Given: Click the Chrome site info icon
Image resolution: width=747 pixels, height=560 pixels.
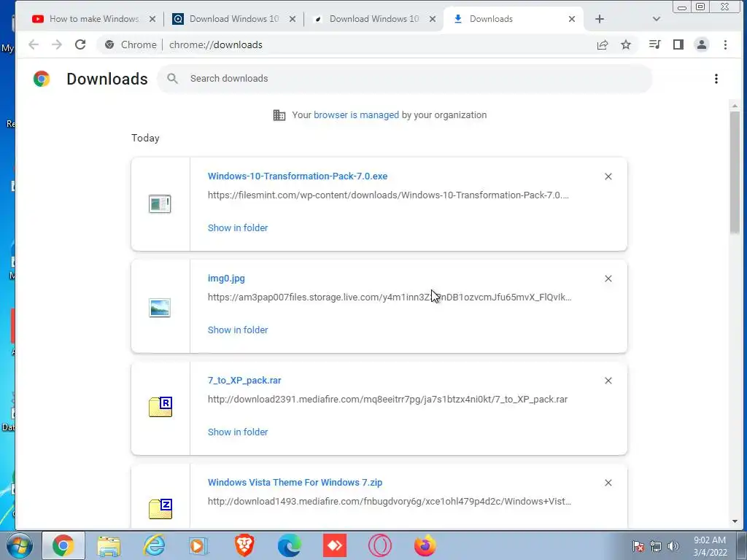Looking at the screenshot, I should (x=109, y=44).
